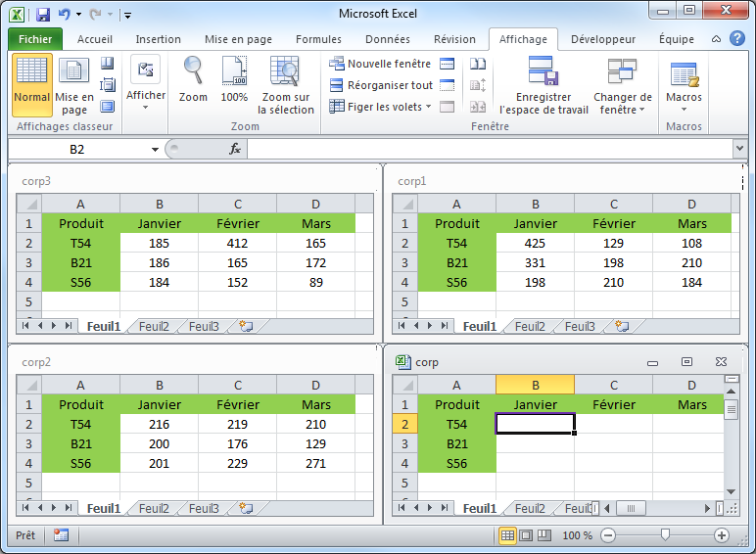This screenshot has width=756, height=554.
Task: Click the Save icon in quick access toolbar
Action: pyautogui.click(x=43, y=15)
